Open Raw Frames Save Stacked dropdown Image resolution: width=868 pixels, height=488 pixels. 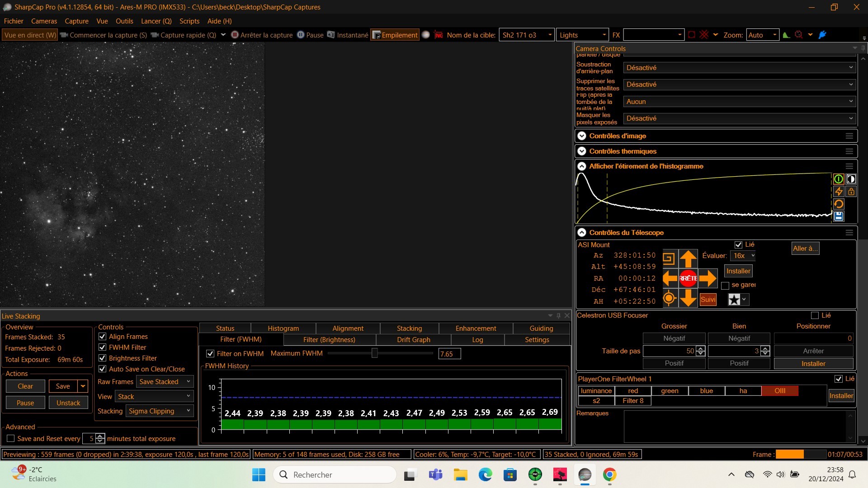point(165,382)
